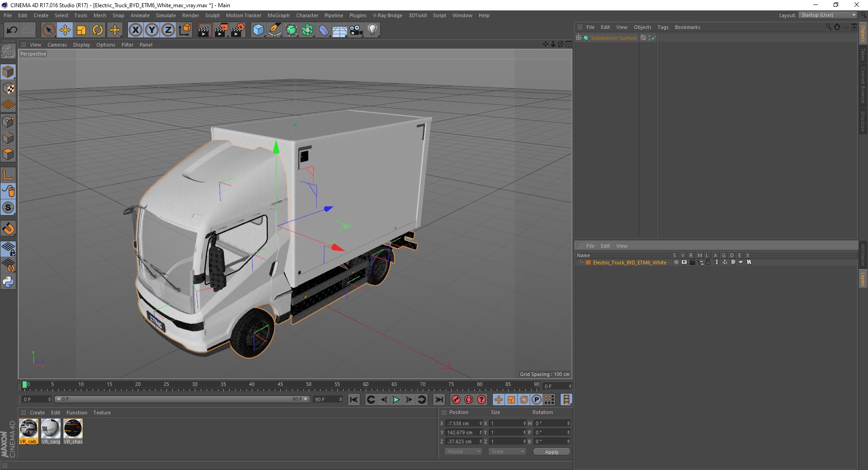Add a Light object
The height and width of the screenshot is (470, 868).
pos(373,30)
